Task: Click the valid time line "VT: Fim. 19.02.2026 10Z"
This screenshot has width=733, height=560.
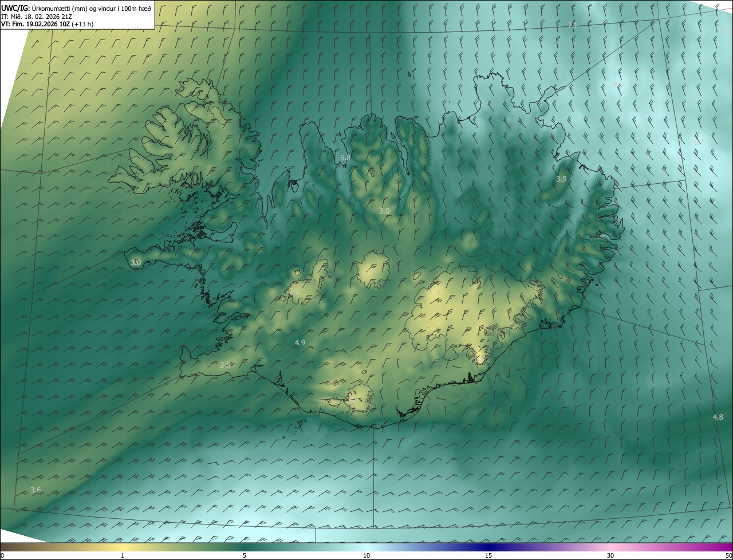Action: (48, 24)
